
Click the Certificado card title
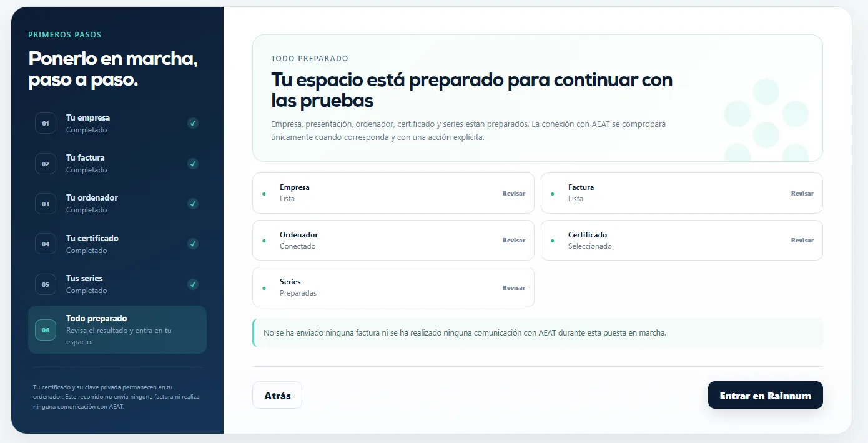click(x=588, y=235)
